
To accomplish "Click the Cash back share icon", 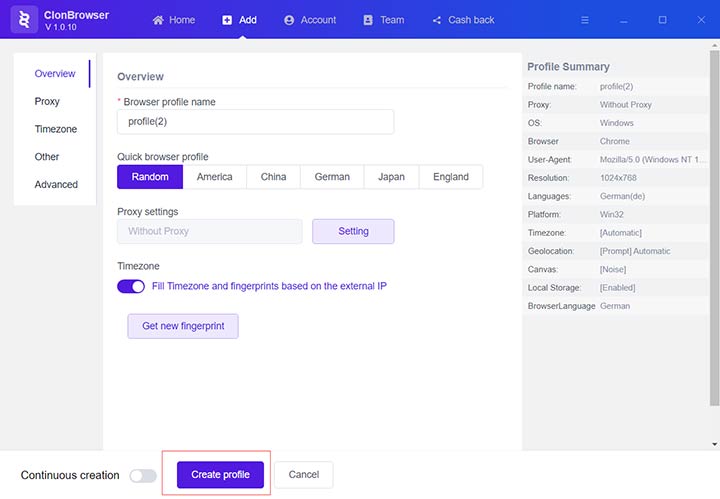I will pyautogui.click(x=437, y=20).
